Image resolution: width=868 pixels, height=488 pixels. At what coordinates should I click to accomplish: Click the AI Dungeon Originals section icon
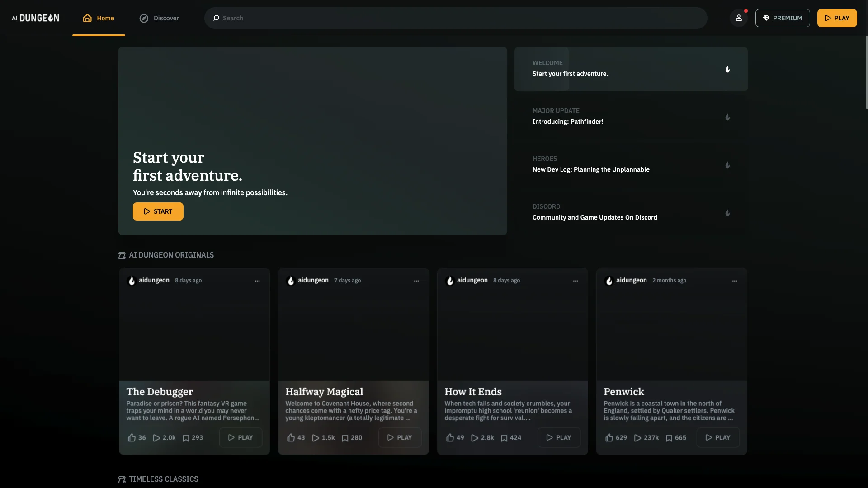pos(122,256)
